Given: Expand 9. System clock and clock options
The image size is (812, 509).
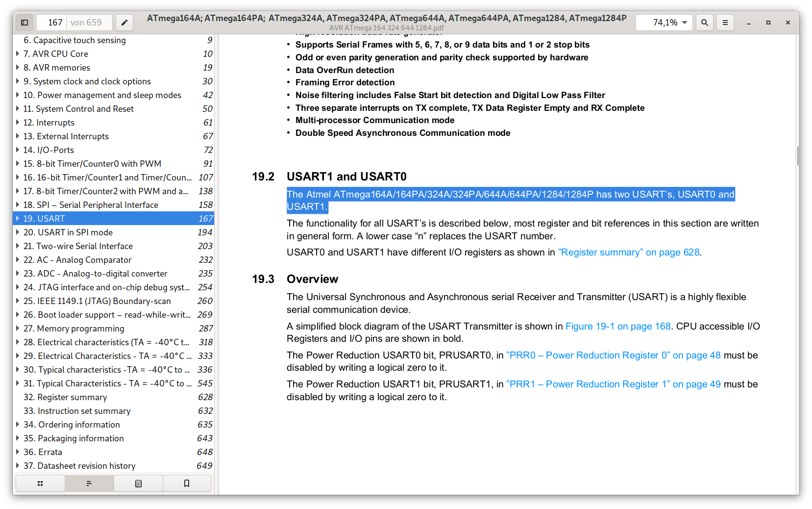Looking at the screenshot, I should point(18,81).
